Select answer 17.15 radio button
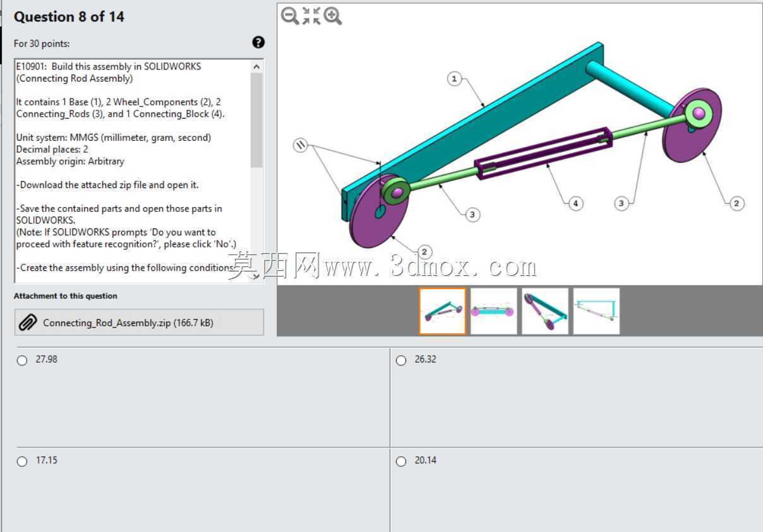Screen dimensions: 763x532 22,461
